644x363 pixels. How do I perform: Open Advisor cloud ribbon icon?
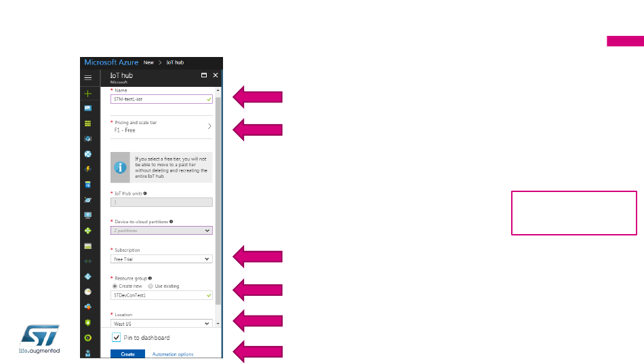coord(88,307)
